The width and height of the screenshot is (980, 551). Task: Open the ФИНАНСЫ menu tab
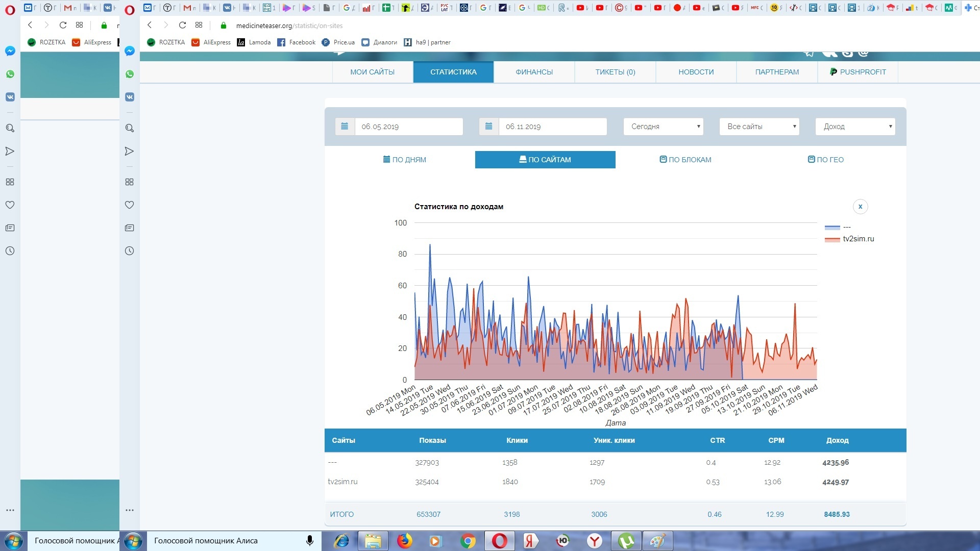coord(534,72)
